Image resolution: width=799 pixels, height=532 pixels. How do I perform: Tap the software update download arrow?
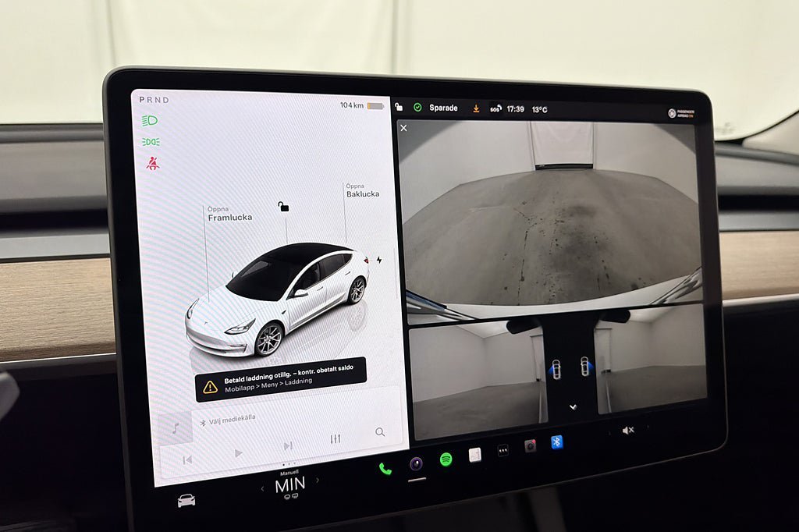476,108
